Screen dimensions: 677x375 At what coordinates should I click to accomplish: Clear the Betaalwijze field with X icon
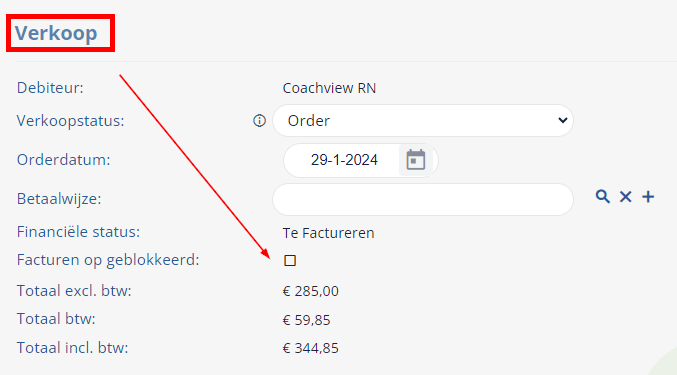[626, 197]
